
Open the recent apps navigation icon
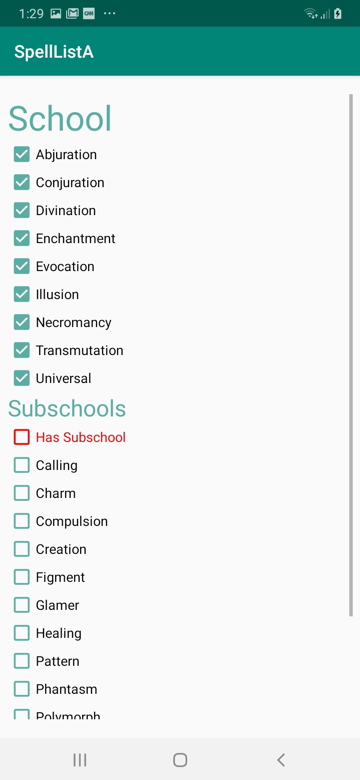click(x=80, y=760)
